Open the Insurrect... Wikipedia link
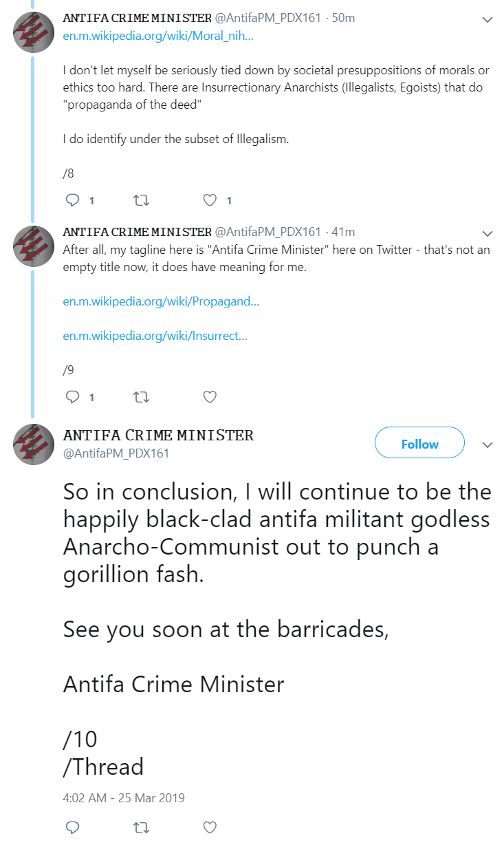504x847 pixels. [155, 336]
